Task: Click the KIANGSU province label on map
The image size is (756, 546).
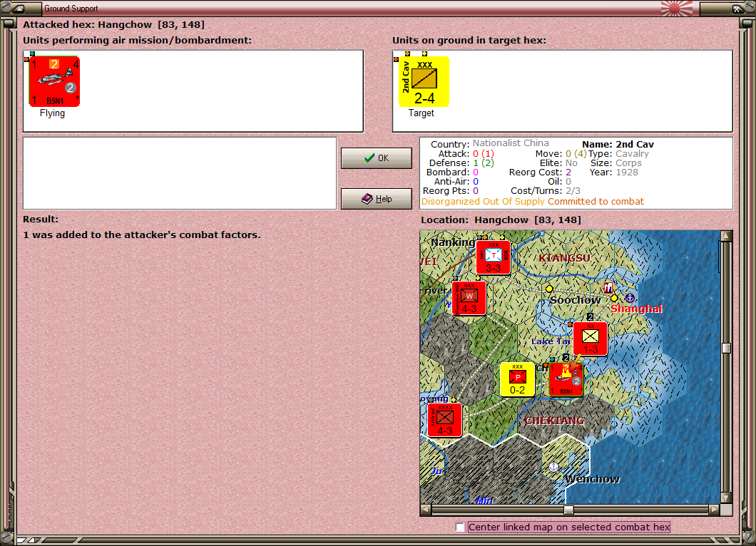Action: pyautogui.click(x=565, y=258)
